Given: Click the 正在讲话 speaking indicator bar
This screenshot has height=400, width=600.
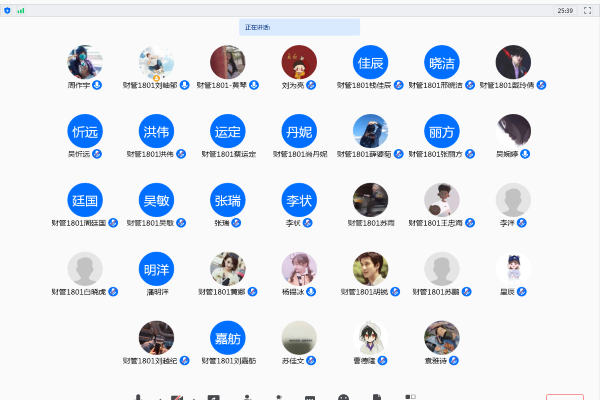Looking at the screenshot, I should (299, 27).
